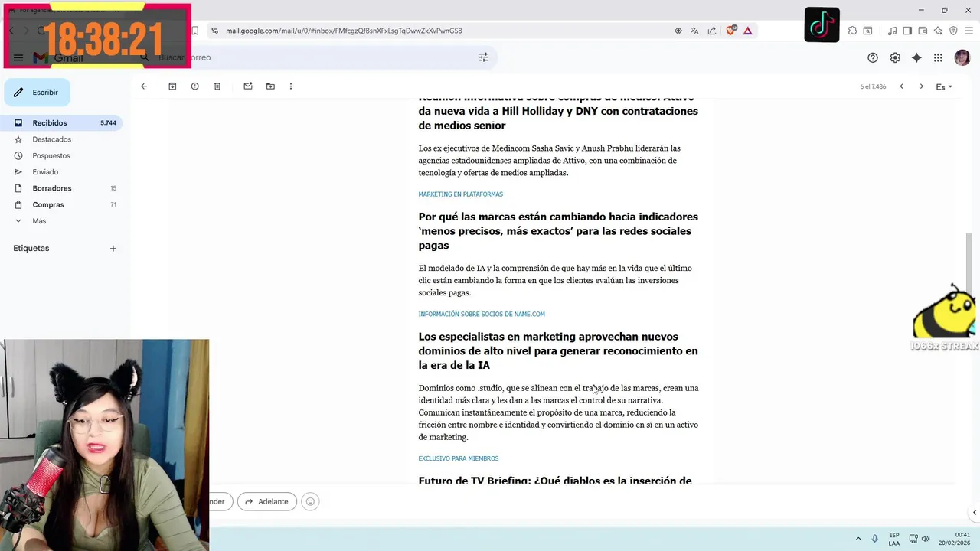Click the share page icon in address bar
The image size is (980, 551).
click(x=712, y=31)
